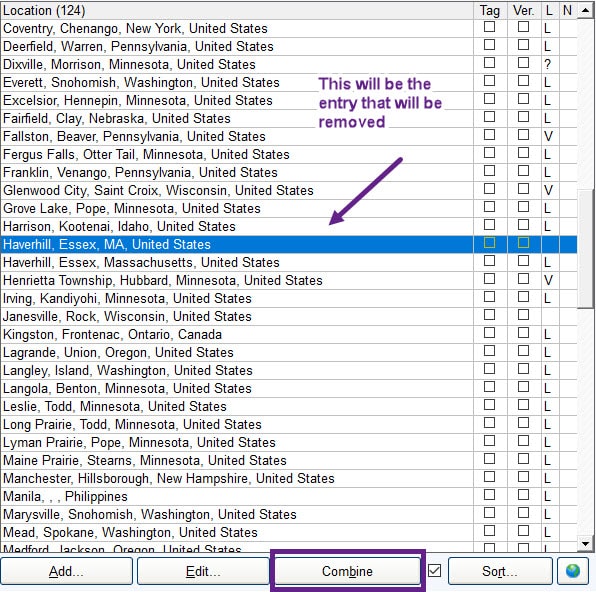Tick Ver. checkbox for Dixville, Morrison row
Viewport: 596px width, 592px height.
tap(523, 63)
